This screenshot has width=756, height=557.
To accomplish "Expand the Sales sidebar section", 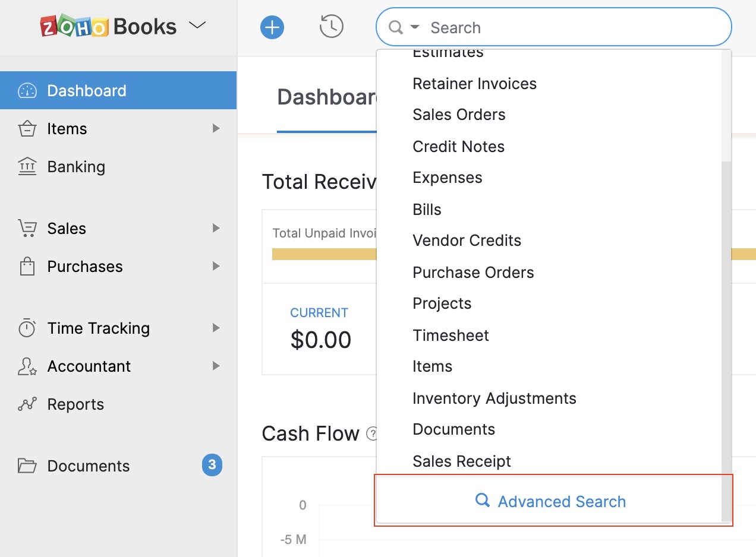I will 216,228.
